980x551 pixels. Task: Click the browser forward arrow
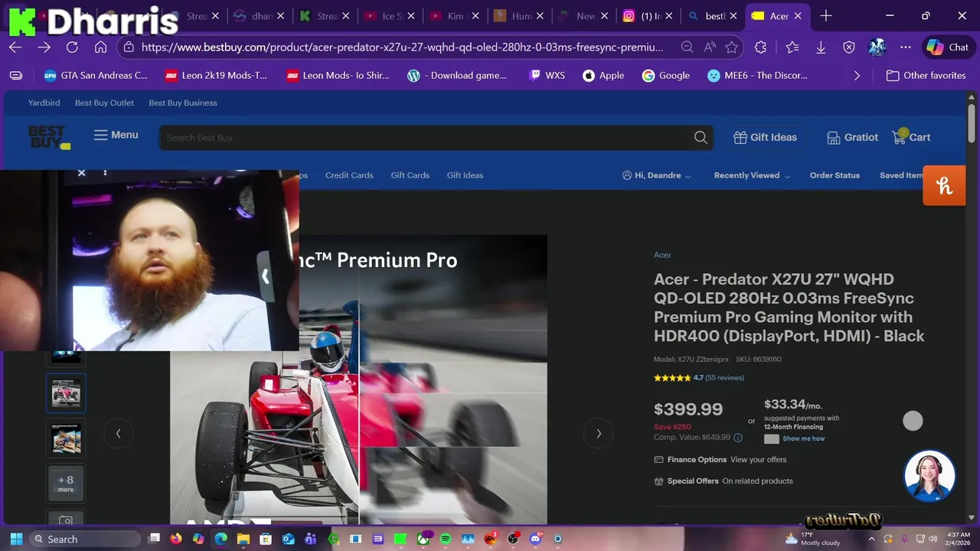coord(44,47)
